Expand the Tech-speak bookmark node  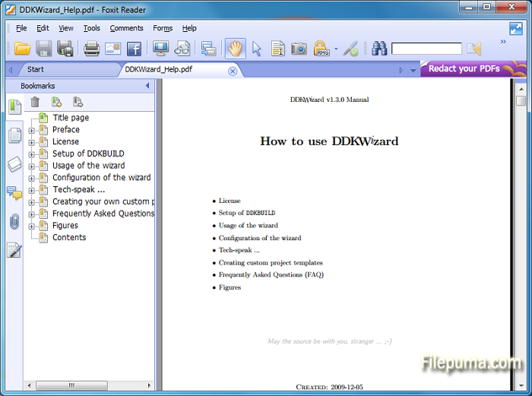[32, 191]
